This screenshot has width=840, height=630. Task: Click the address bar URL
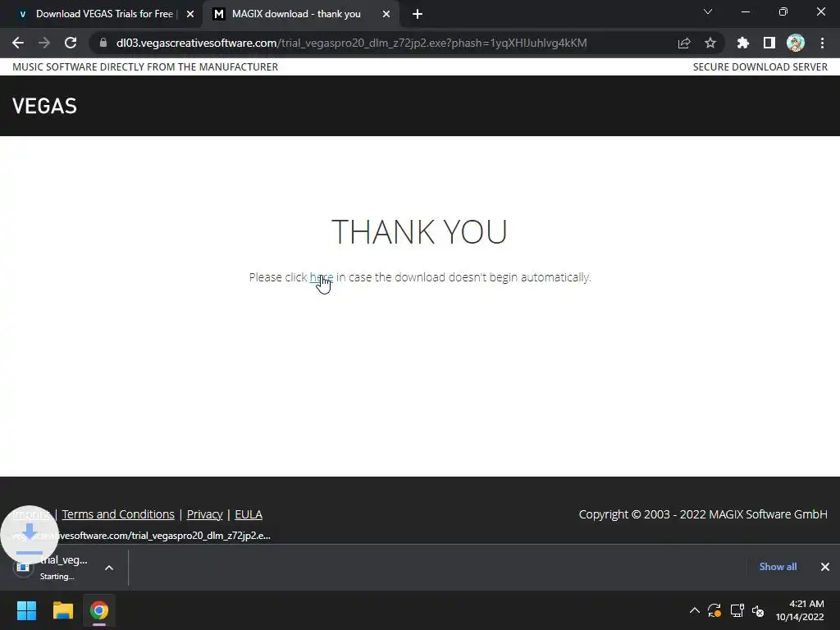(351, 43)
